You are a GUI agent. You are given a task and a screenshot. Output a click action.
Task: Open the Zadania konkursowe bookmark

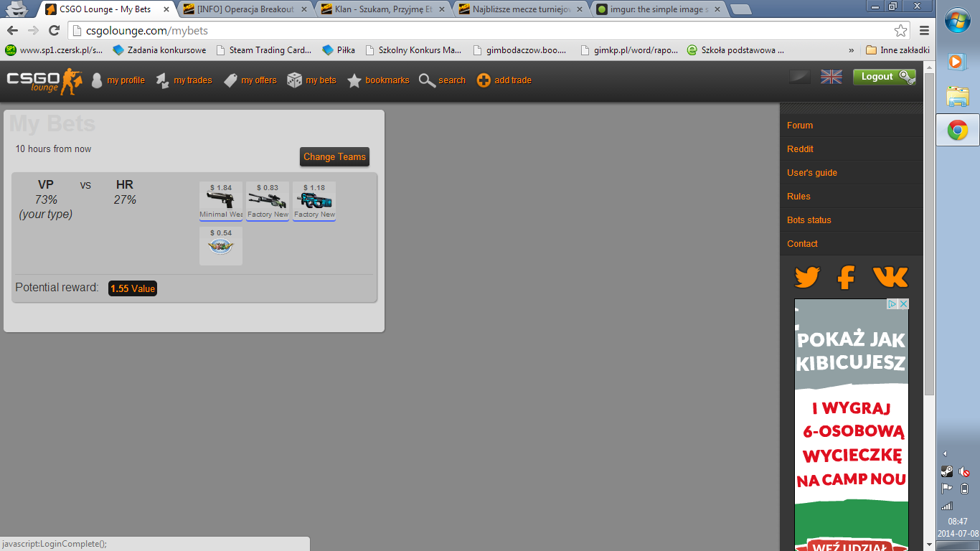(159, 50)
